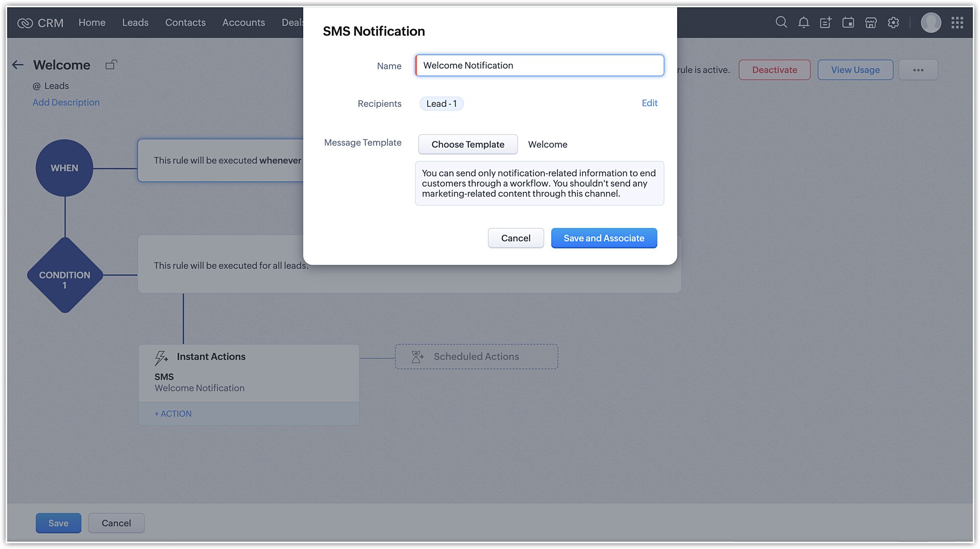
Task: Cancel the SMS Notification dialog
Action: coord(515,238)
